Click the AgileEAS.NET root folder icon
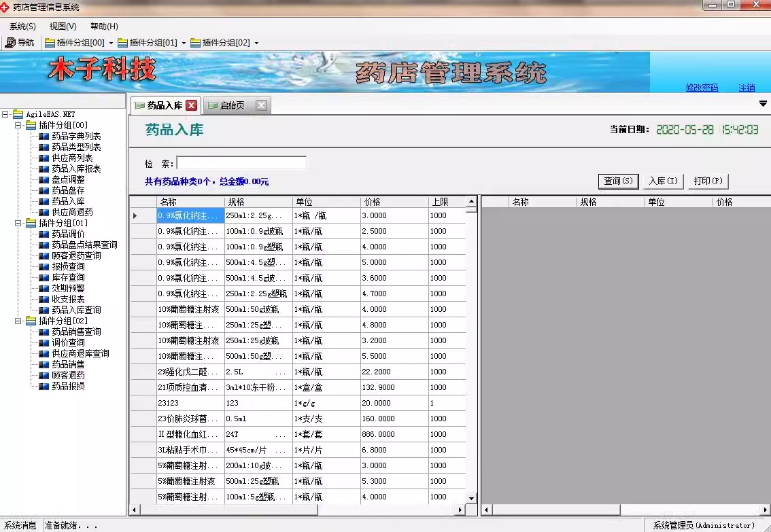 (x=18, y=114)
